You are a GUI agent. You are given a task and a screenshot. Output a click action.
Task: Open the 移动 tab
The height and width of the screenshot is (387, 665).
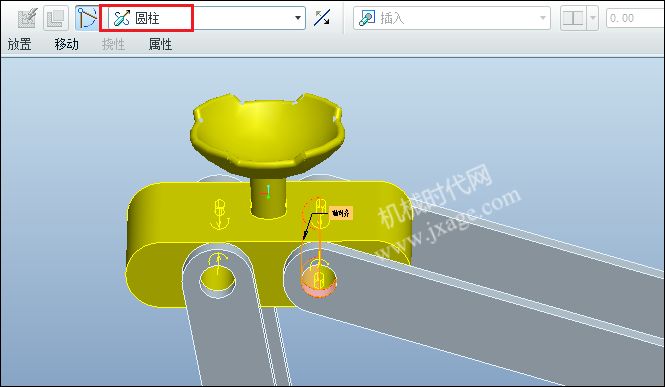click(x=67, y=44)
